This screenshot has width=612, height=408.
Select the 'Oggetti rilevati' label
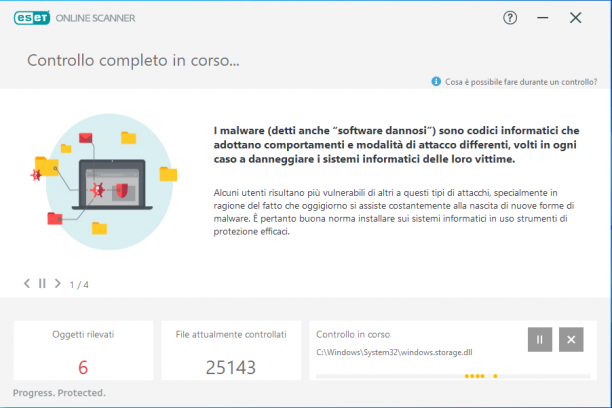(x=83, y=335)
